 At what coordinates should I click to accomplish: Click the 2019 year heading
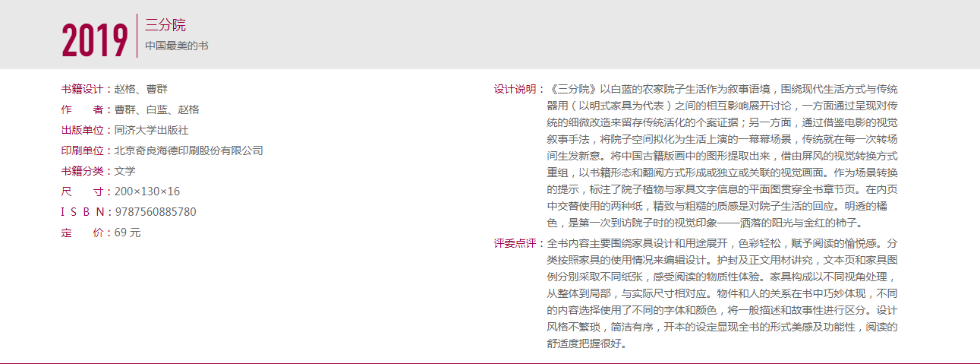95,40
